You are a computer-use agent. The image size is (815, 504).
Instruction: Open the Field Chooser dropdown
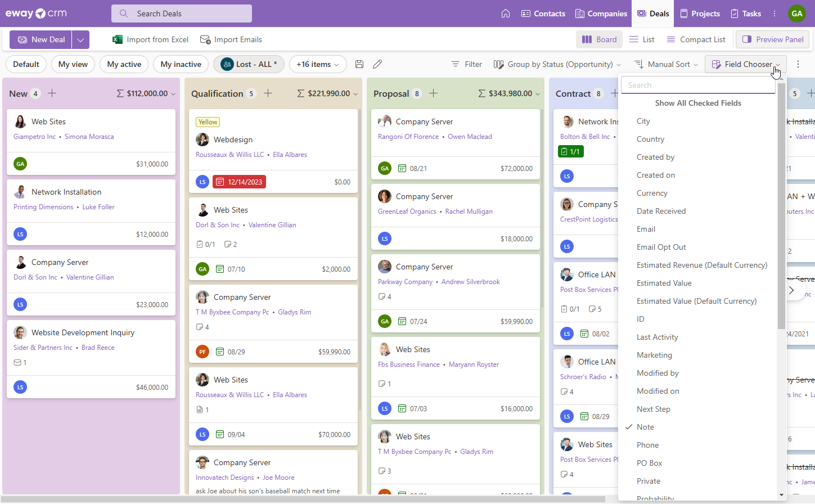tap(746, 64)
